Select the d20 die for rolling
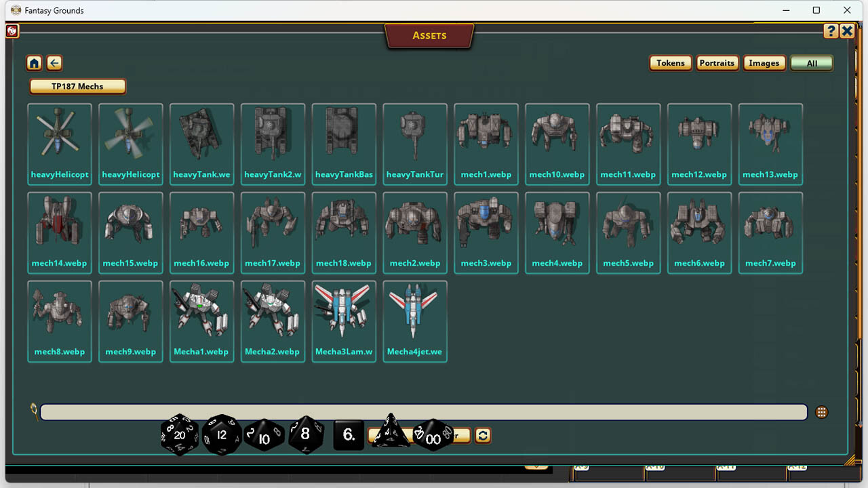This screenshot has width=868, height=488. (179, 436)
